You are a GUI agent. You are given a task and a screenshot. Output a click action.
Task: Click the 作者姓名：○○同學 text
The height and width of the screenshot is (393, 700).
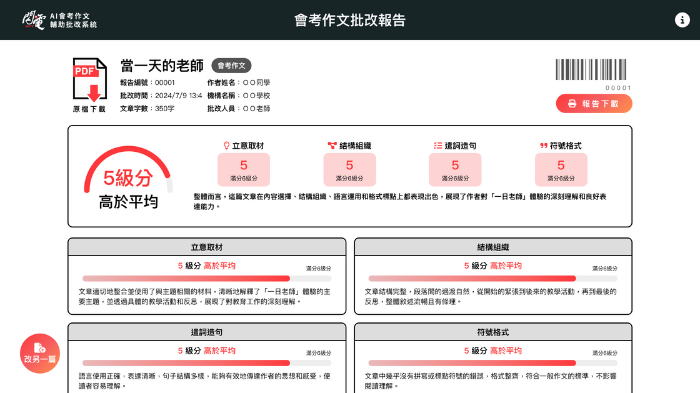click(238, 83)
